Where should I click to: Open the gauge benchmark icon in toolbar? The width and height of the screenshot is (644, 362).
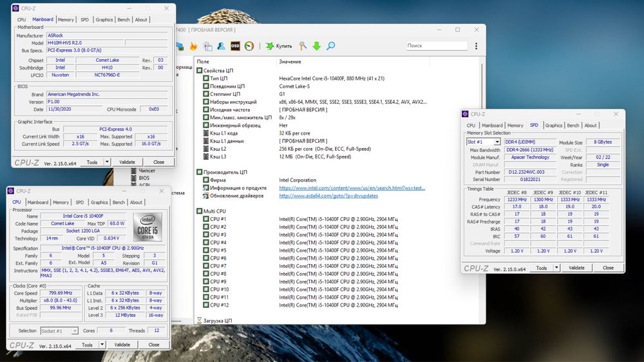pyautogui.click(x=249, y=46)
